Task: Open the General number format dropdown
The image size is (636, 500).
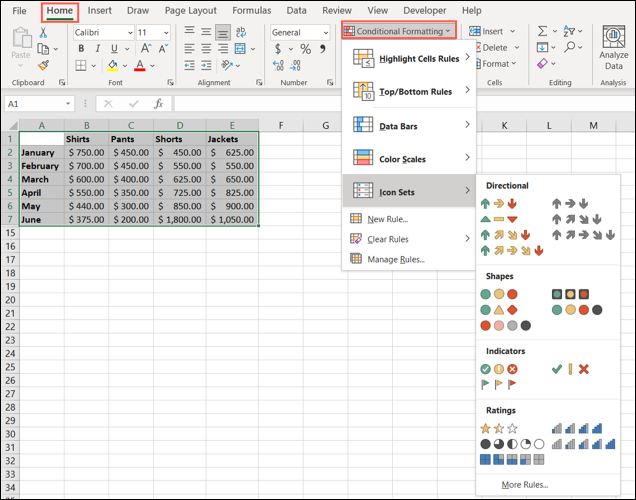Action: click(326, 32)
